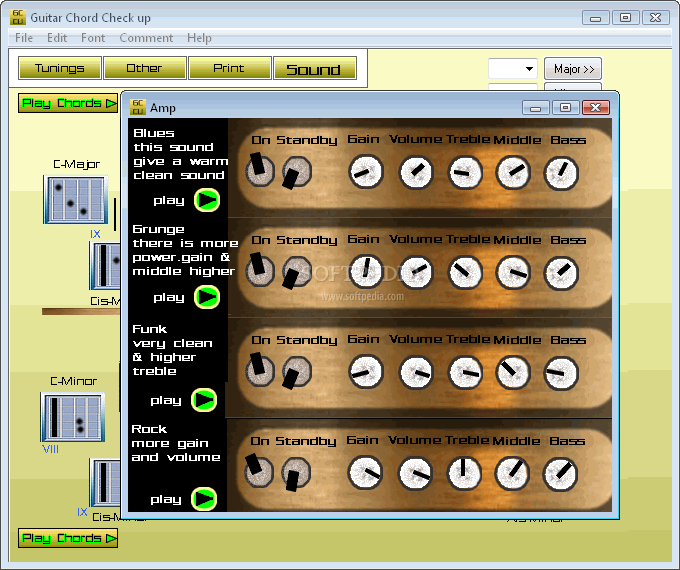Click the Rock Treble knob
Screen dimensions: 680x570
tap(464, 474)
